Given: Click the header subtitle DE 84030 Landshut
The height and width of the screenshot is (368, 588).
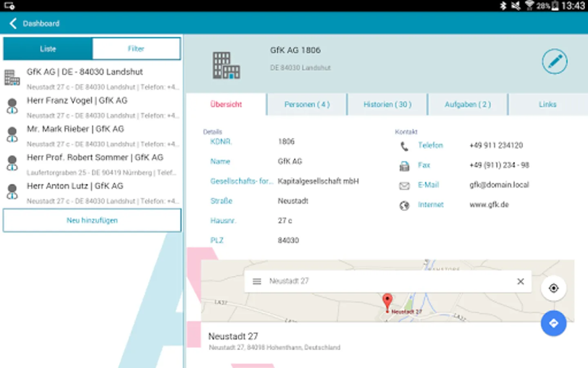Looking at the screenshot, I should click(301, 68).
